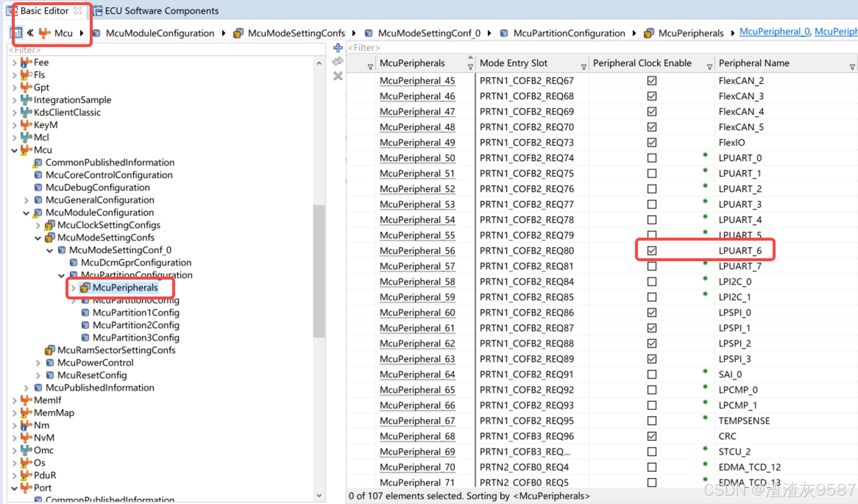
Task: Disable LPUART_6 peripheral clock checkbox
Action: [x=652, y=251]
